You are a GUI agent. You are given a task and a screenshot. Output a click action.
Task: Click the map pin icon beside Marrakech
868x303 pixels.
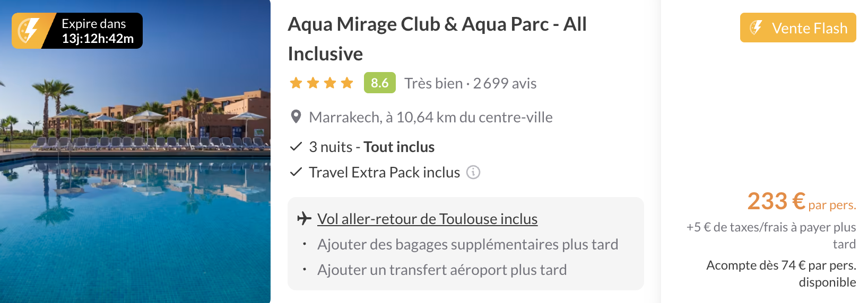[x=297, y=117]
